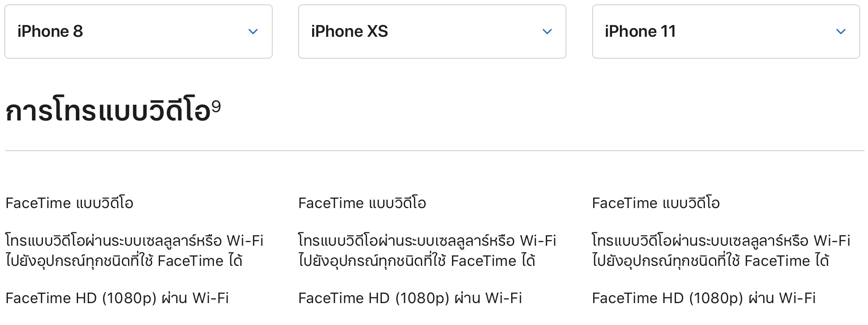Click cellular or Wi-Fi description under iPhone 8
Viewport: 868px width, 325px height.
tap(134, 251)
